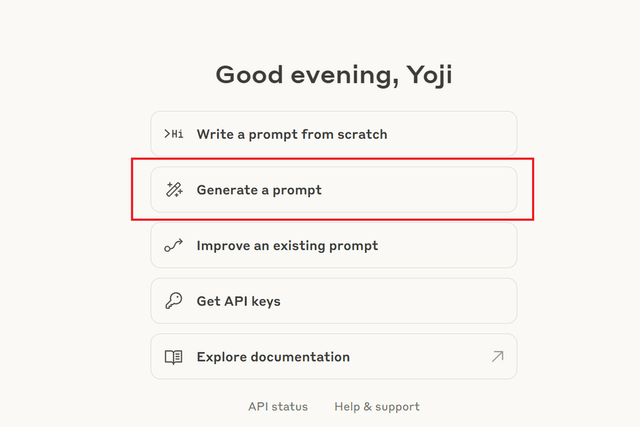
Task: Click the key icon
Action: [x=174, y=301]
